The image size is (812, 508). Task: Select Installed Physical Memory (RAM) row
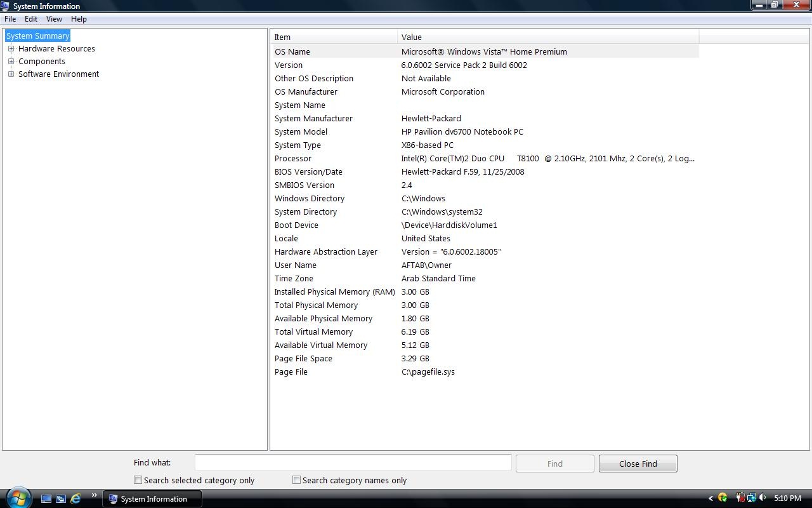click(x=485, y=291)
